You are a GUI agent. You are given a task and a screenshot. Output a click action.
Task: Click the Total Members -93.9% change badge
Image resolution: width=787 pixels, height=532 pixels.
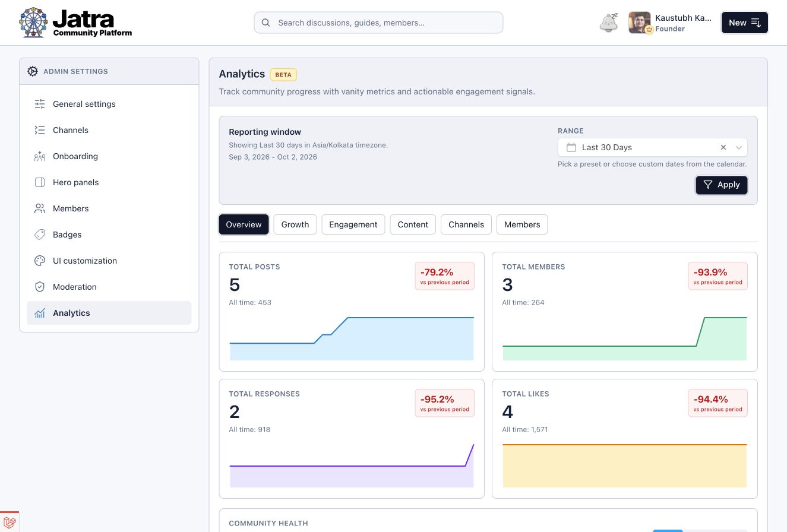(x=718, y=276)
